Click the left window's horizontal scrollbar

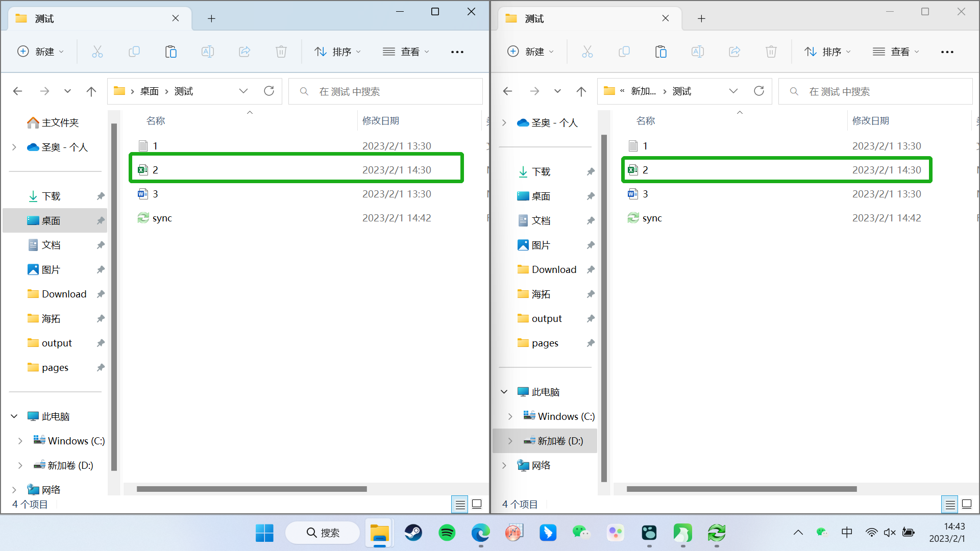252,489
